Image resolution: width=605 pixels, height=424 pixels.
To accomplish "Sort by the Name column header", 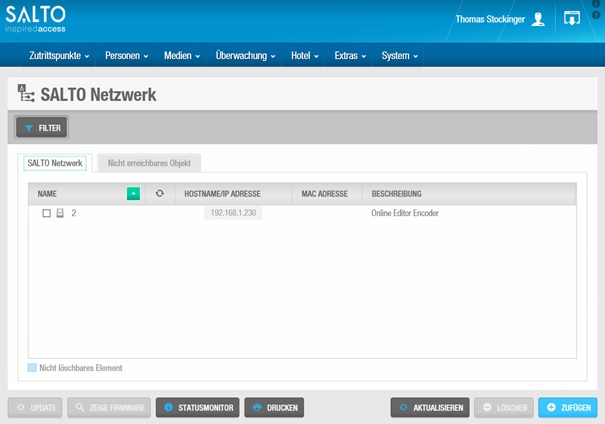I will 47,194.
